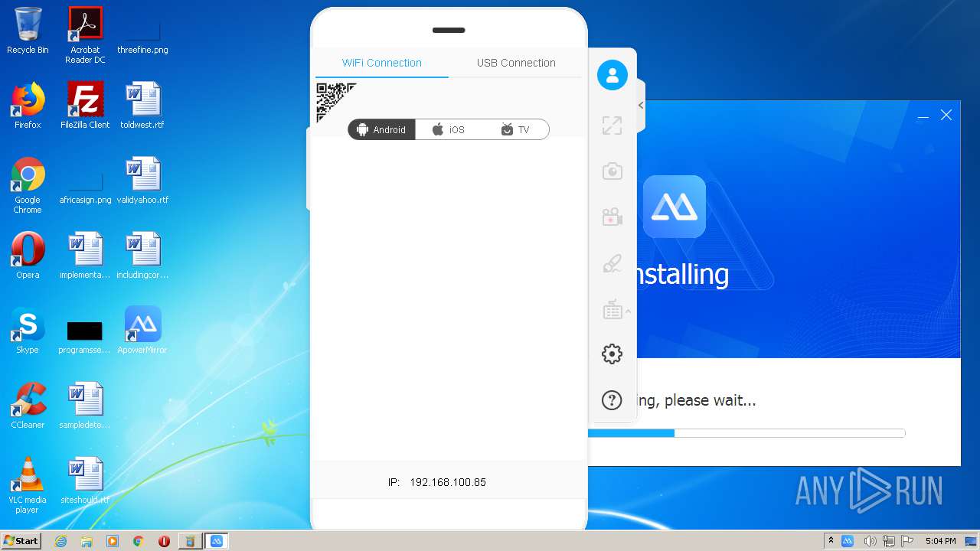Screen dimensions: 980x551
Task: Minimize the installer window
Action: point(923,116)
